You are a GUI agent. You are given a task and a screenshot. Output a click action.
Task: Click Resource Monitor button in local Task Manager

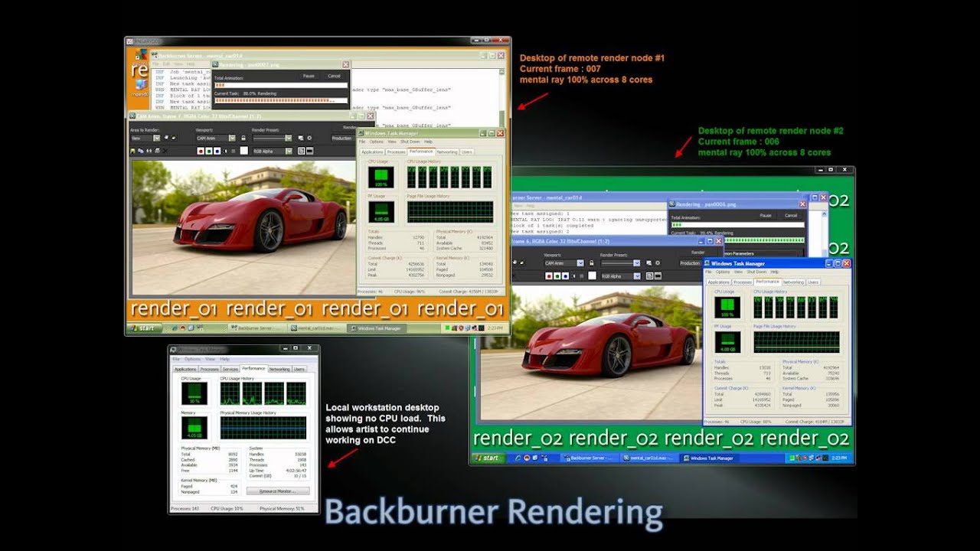point(279,491)
